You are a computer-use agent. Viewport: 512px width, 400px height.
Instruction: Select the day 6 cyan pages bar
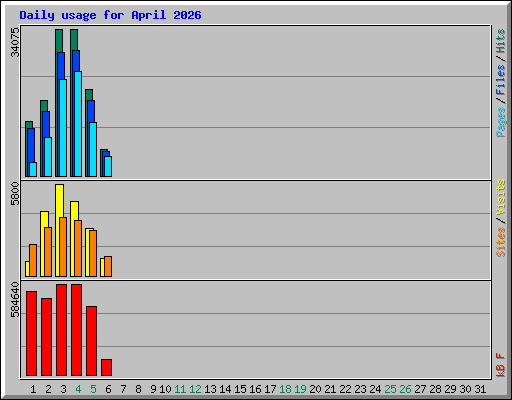pos(108,166)
